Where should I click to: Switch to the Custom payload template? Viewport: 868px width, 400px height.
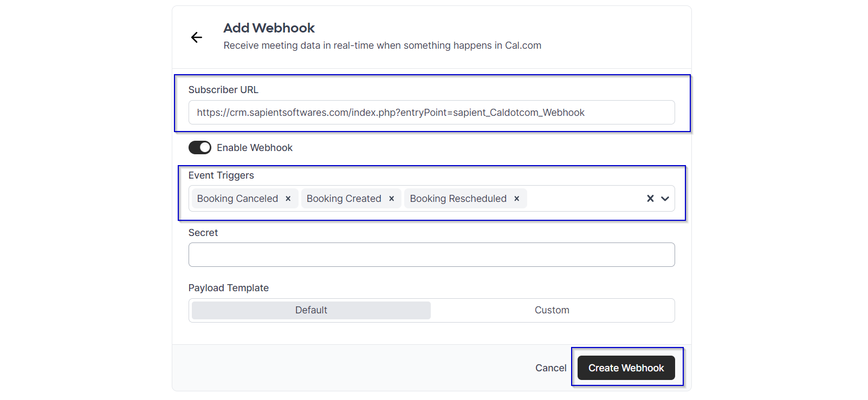pos(552,310)
